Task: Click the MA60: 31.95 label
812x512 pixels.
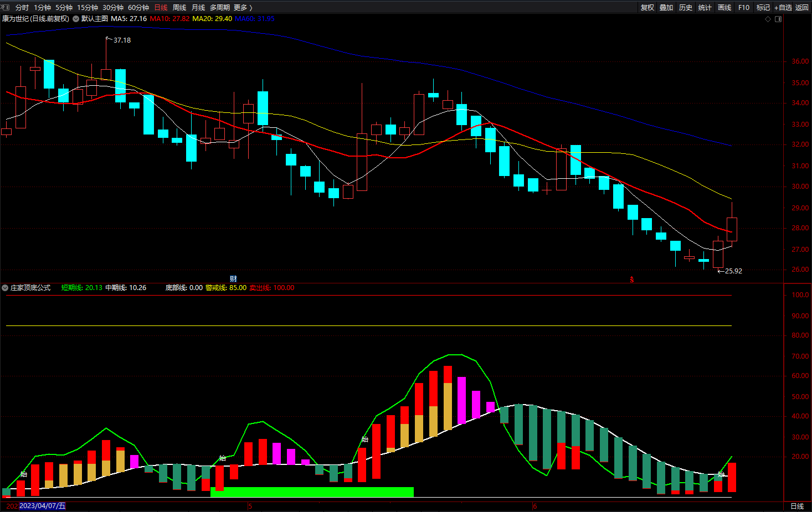Action: [255, 19]
